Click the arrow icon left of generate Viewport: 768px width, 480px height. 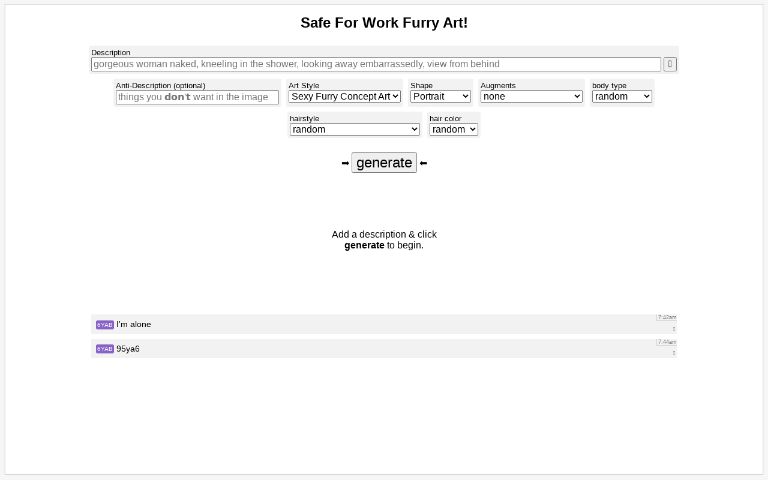click(x=345, y=163)
